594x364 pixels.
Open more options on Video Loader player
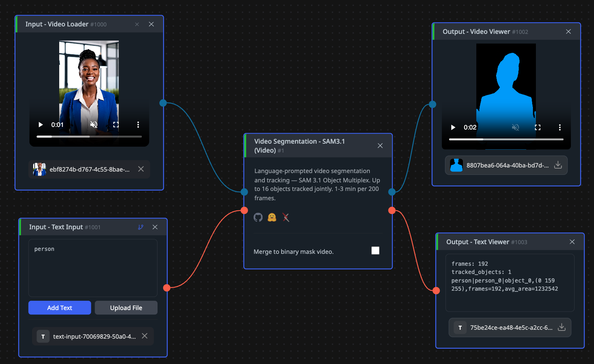pos(138,125)
